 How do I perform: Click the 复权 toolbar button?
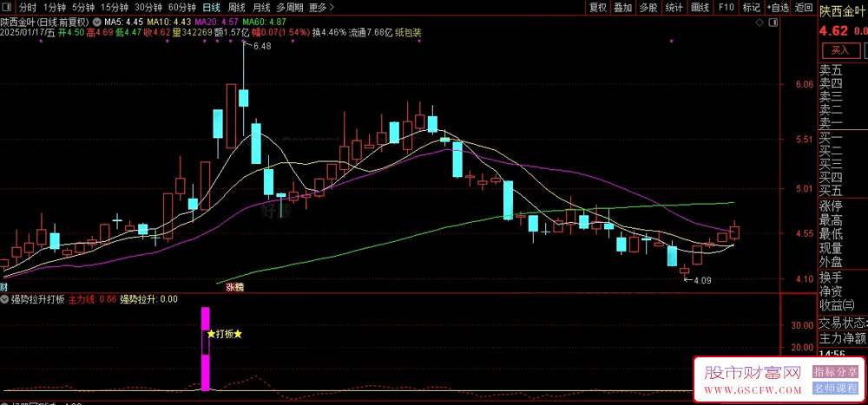coord(598,7)
